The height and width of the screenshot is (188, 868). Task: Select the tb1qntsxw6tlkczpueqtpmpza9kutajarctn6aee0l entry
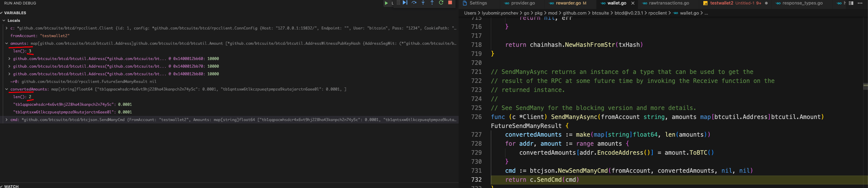229,112
